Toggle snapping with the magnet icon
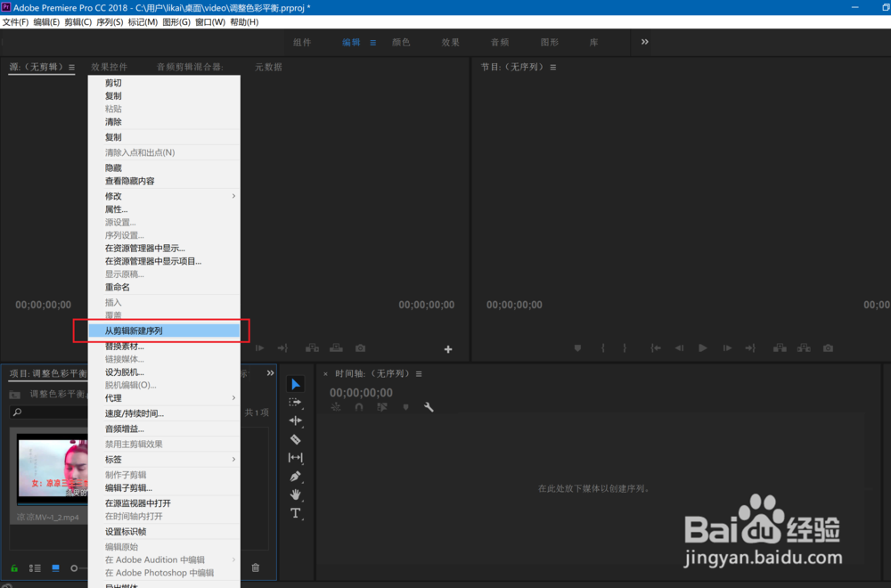The width and height of the screenshot is (891, 588). (358, 407)
